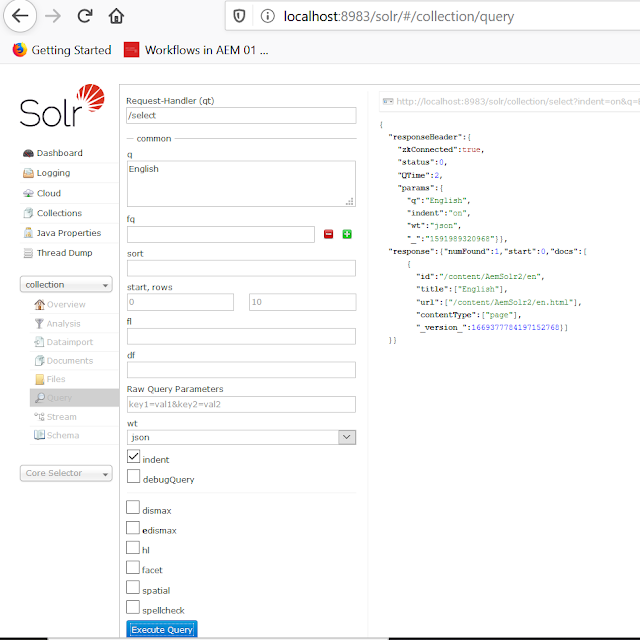Screen dimensions: 640x640
Task: Enable the spatial checkbox
Action: point(133,587)
